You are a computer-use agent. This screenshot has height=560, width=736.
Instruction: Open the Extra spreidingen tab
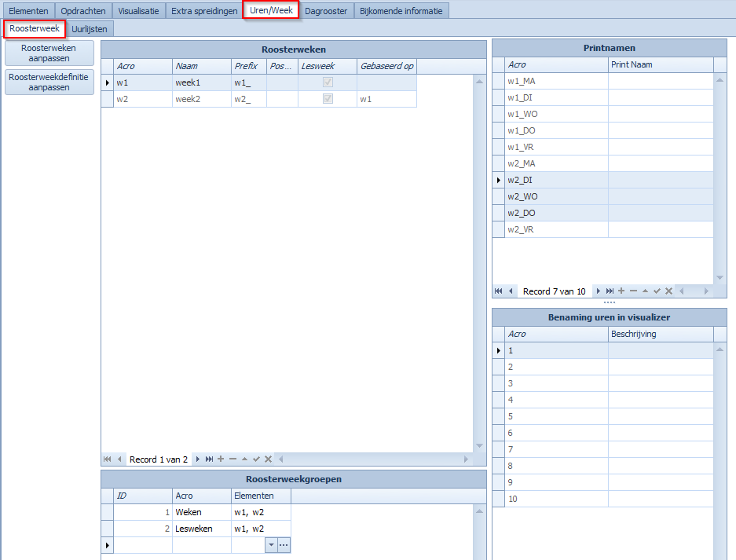coord(204,11)
